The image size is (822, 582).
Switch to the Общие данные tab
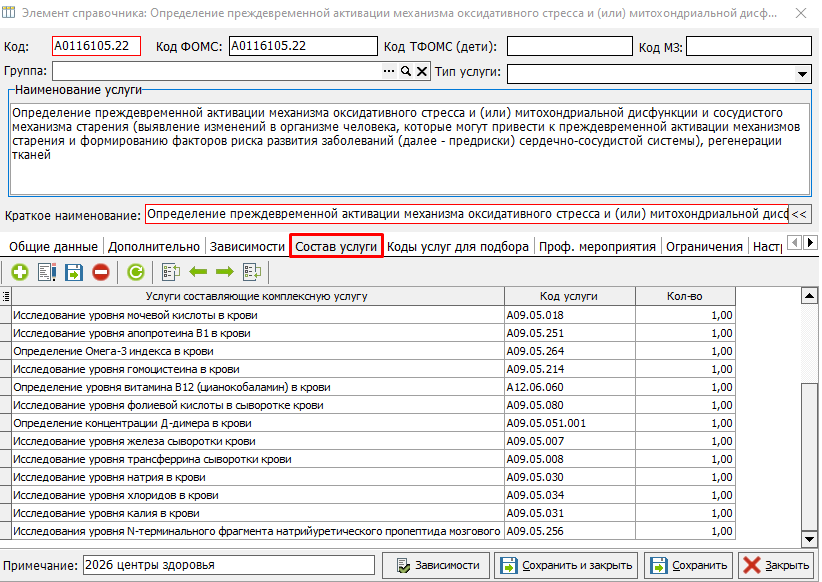point(51,247)
